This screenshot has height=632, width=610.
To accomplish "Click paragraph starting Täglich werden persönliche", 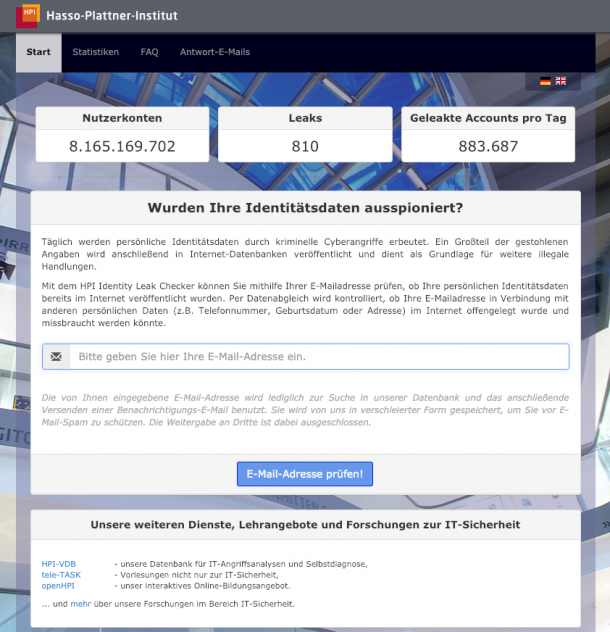I will coord(305,254).
